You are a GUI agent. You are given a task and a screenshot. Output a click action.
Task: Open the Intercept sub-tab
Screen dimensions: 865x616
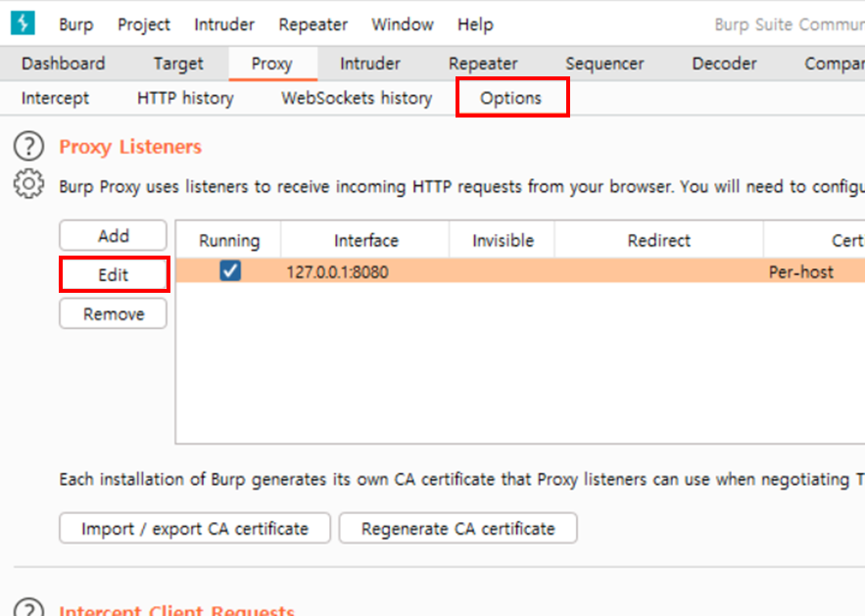[x=55, y=98]
